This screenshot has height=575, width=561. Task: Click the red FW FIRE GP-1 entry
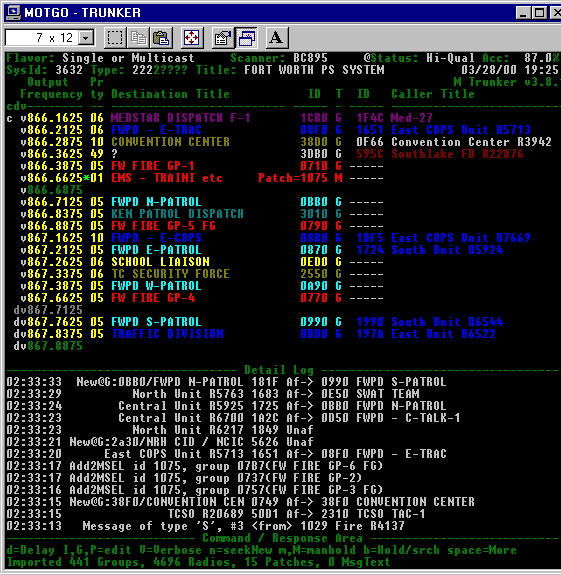click(x=153, y=166)
